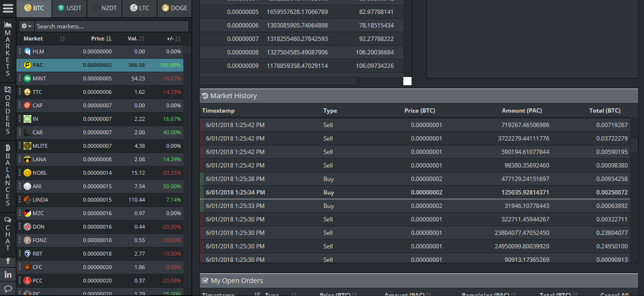644x296 pixels.
Task: Click the Market History vertical scrollbar
Action: (634, 146)
